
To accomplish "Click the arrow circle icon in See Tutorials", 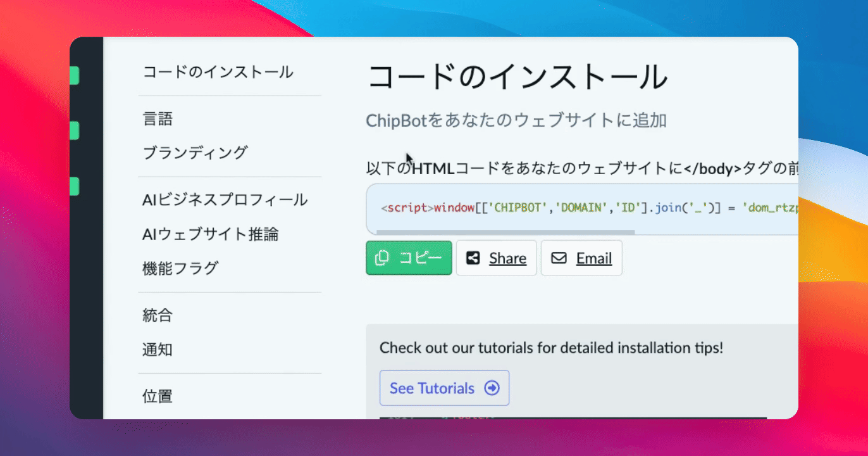I will (x=492, y=388).
